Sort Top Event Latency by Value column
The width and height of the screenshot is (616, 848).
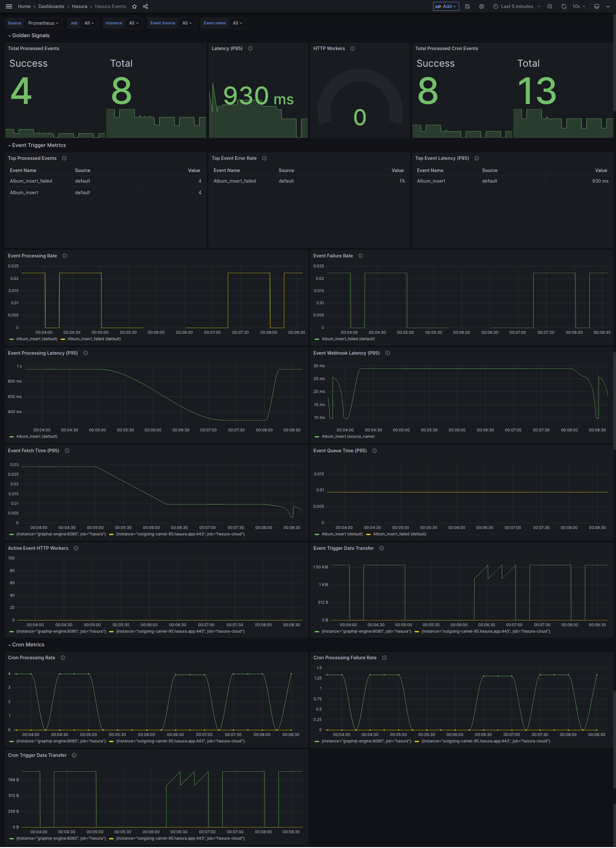coord(601,170)
